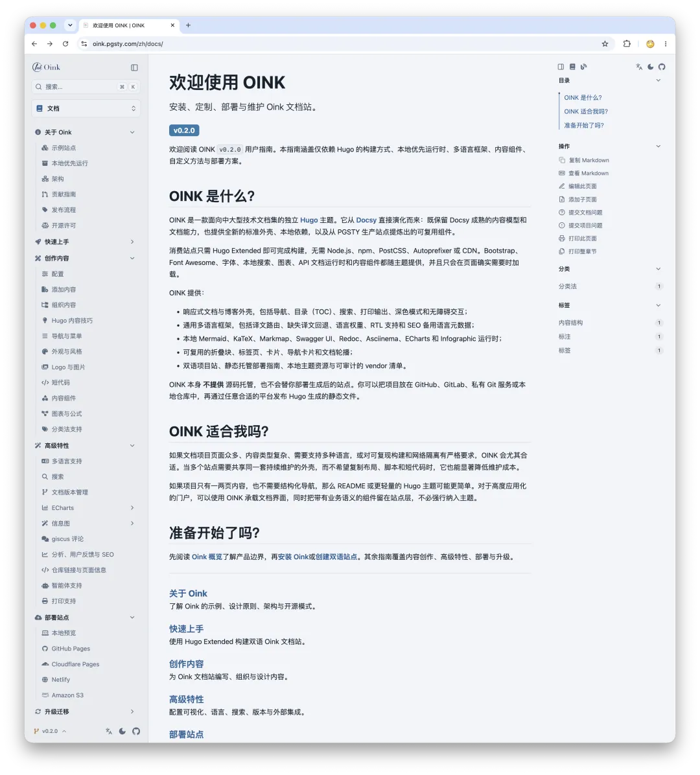Screen dimensions: 700x775
Task: Collapse the 目录 panel chevron
Action: (x=658, y=80)
